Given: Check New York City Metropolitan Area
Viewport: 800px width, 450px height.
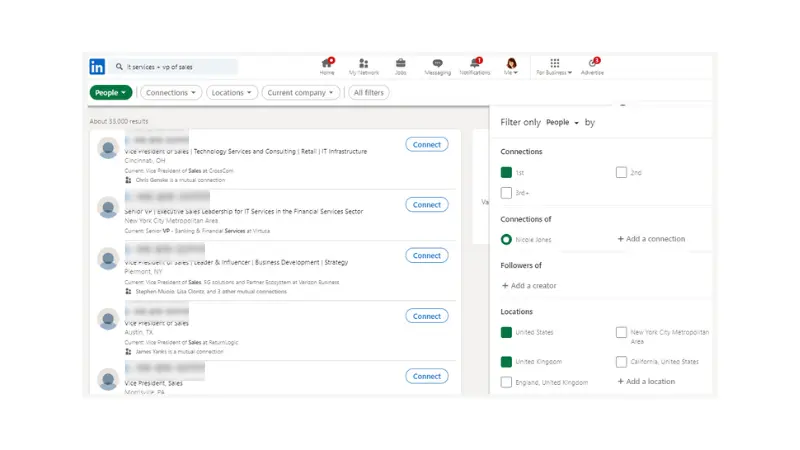Looking at the screenshot, I should [x=621, y=332].
